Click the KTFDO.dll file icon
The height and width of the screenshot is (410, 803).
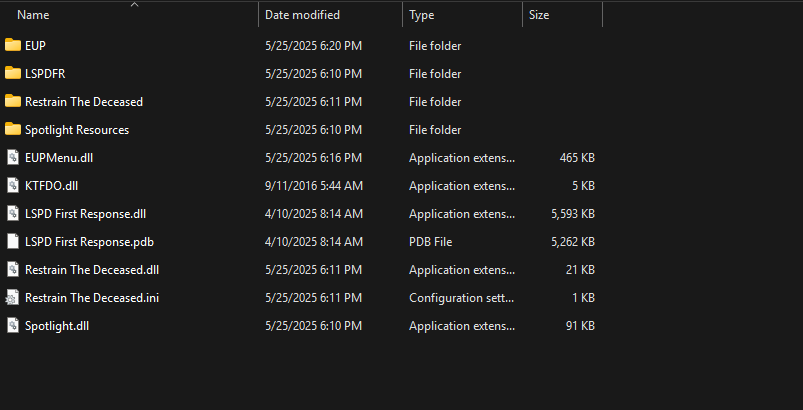click(x=13, y=185)
